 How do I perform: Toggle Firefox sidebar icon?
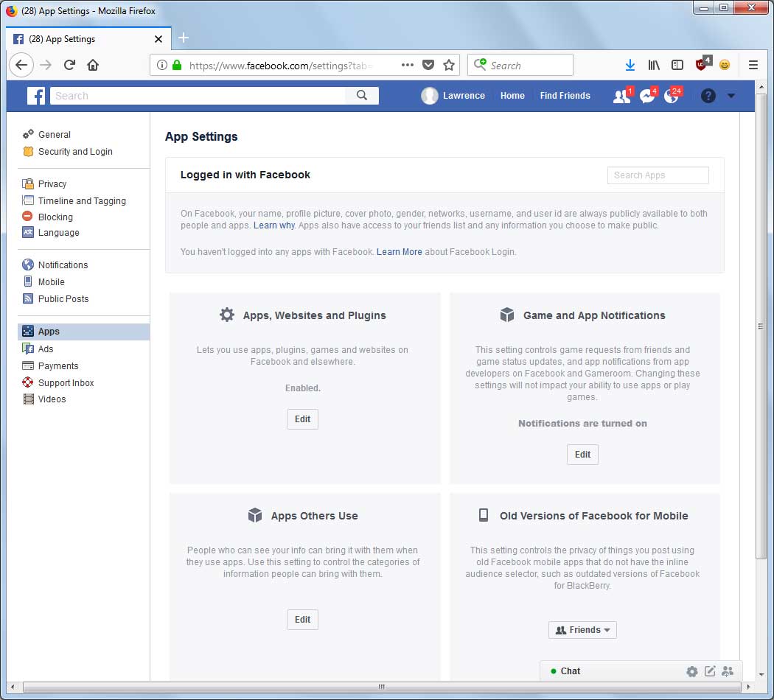677,65
